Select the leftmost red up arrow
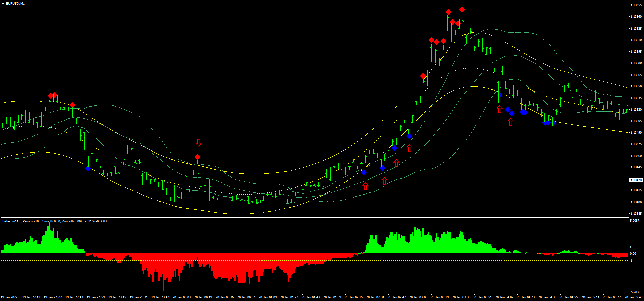The height and width of the screenshot is (301, 644). click(365, 186)
